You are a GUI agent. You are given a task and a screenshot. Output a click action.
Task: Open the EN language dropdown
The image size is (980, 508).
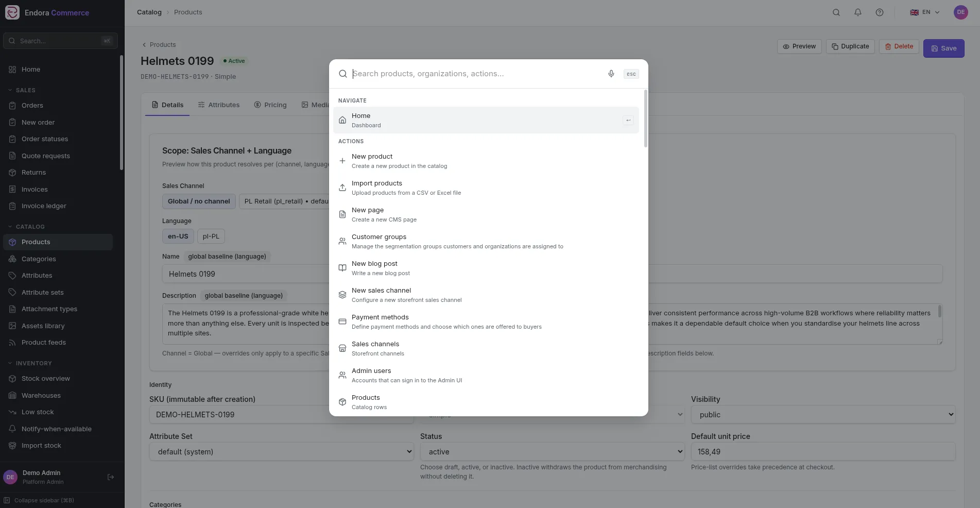[925, 12]
